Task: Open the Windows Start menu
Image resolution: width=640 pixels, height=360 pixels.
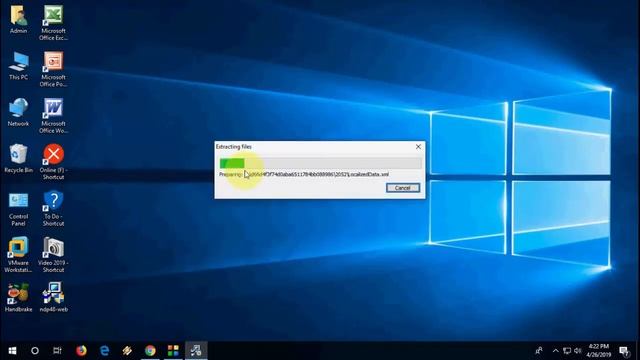Action: pos(12,351)
